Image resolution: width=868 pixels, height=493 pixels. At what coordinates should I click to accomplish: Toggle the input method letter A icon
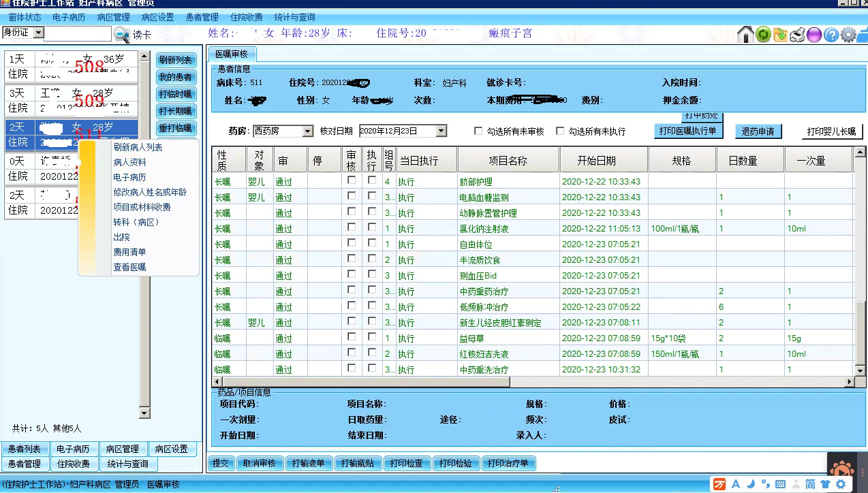pyautogui.click(x=736, y=484)
